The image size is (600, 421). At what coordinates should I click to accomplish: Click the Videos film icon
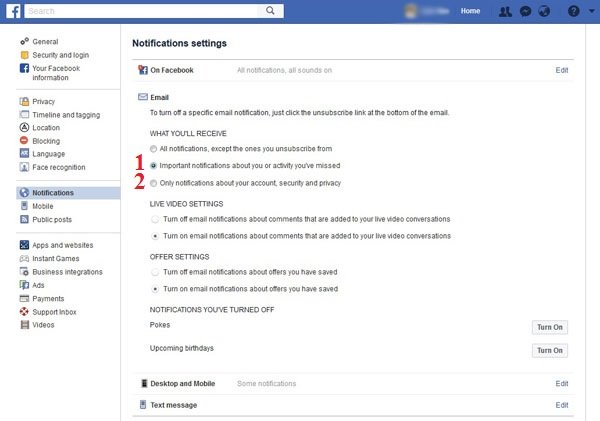(24, 325)
